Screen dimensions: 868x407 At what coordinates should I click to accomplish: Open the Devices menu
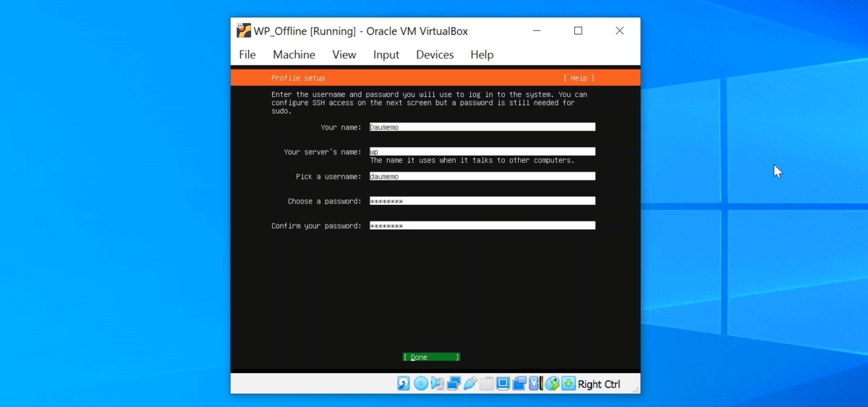click(435, 54)
